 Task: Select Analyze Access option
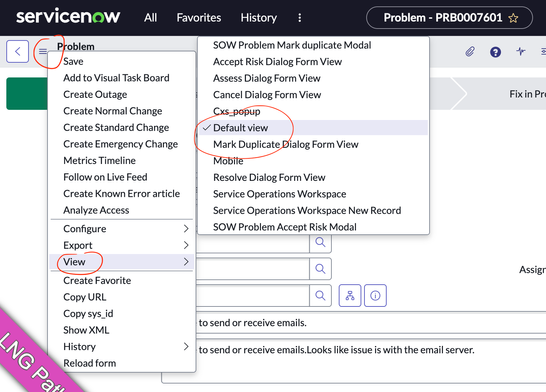[122, 210]
